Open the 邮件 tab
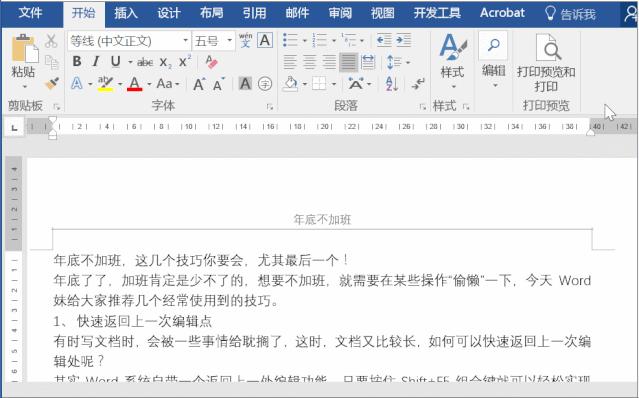Viewport: 639px width, 398px height. pos(297,13)
